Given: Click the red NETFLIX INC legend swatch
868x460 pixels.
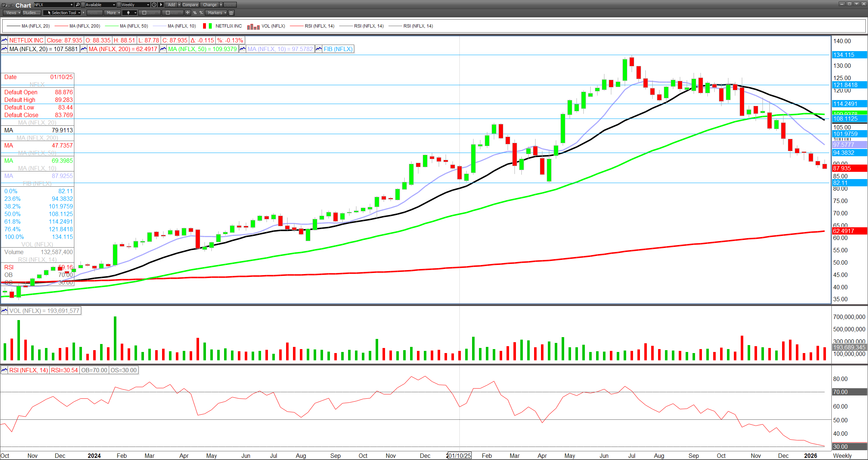Looking at the screenshot, I should (x=204, y=26).
